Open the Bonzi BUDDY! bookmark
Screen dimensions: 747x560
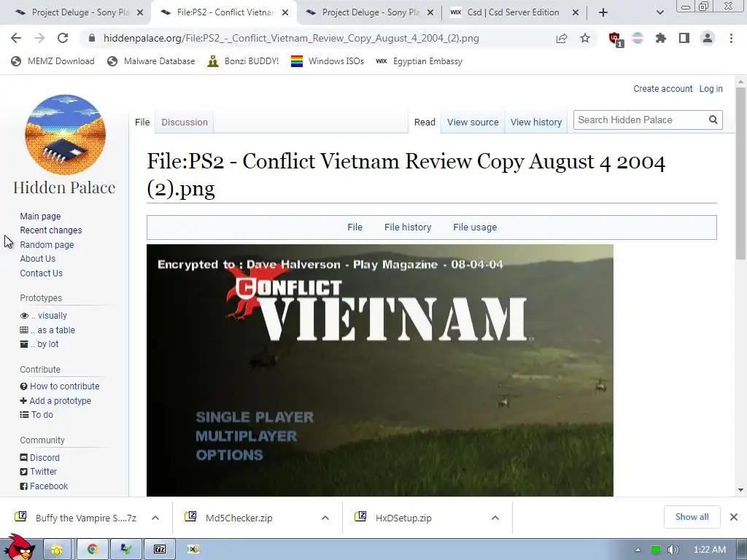(x=243, y=61)
